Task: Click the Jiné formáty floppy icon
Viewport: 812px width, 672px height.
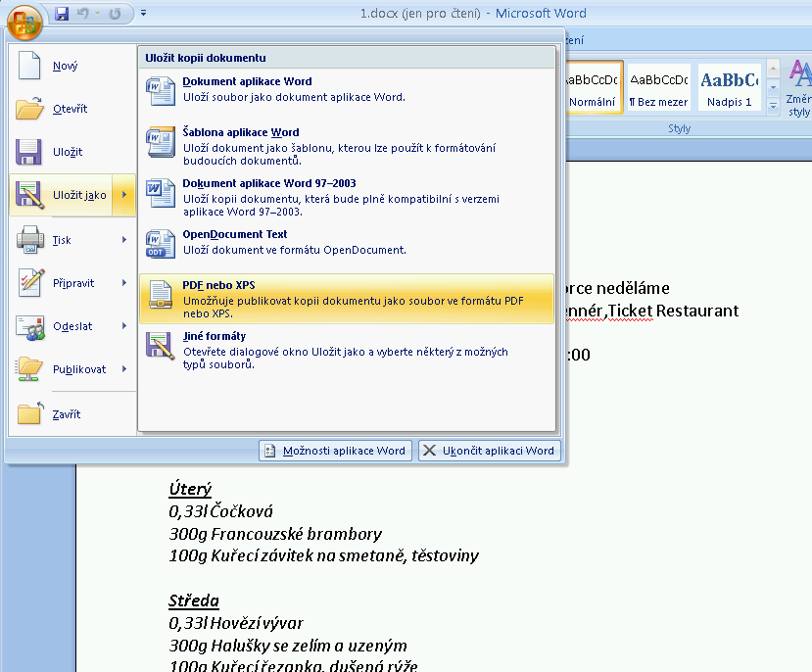Action: [x=160, y=346]
